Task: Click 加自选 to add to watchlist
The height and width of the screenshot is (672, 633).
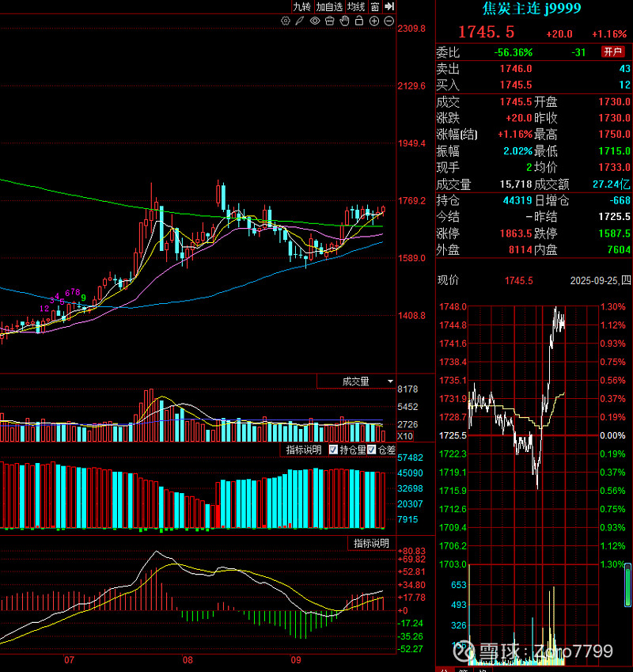Action: coord(329,6)
